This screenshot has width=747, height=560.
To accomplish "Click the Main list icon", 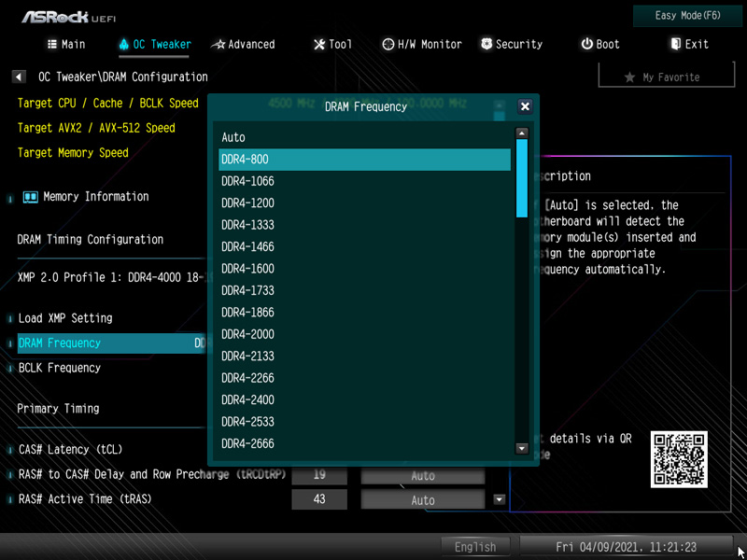I will coord(52,44).
